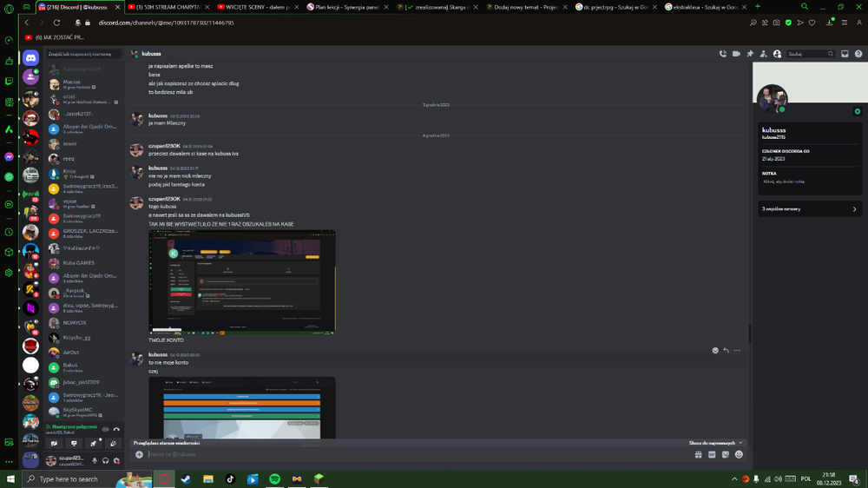This screenshot has height=488, width=868.
Task: Open the sewor direct message
Action: (84, 144)
